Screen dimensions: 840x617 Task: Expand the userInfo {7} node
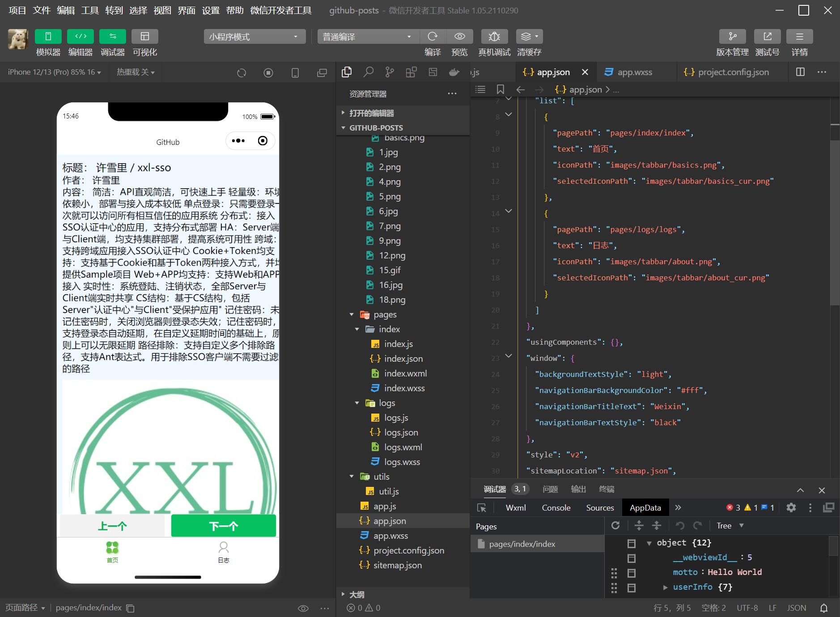[665, 587]
